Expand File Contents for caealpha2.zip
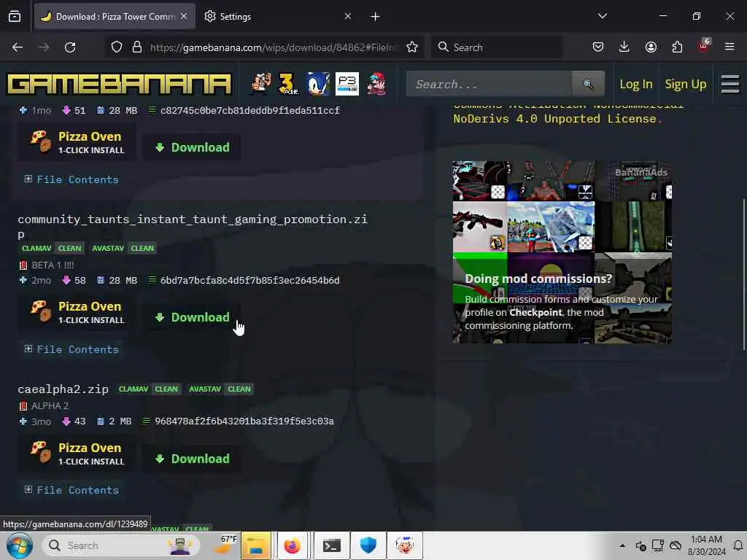The width and height of the screenshot is (747, 560). pyautogui.click(x=71, y=490)
